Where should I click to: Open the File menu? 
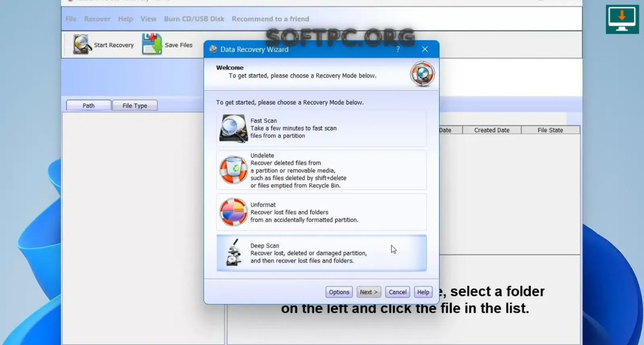71,19
